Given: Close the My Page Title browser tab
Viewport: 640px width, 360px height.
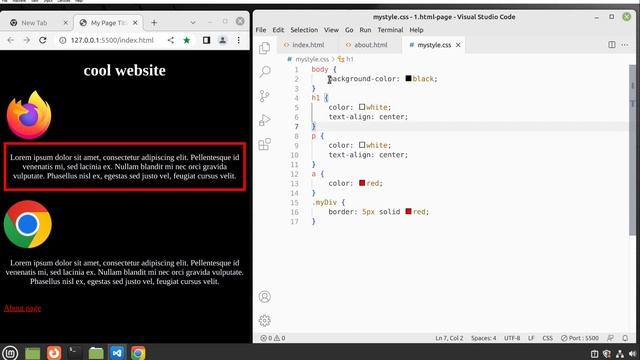Looking at the screenshot, I should pyautogui.click(x=135, y=23).
